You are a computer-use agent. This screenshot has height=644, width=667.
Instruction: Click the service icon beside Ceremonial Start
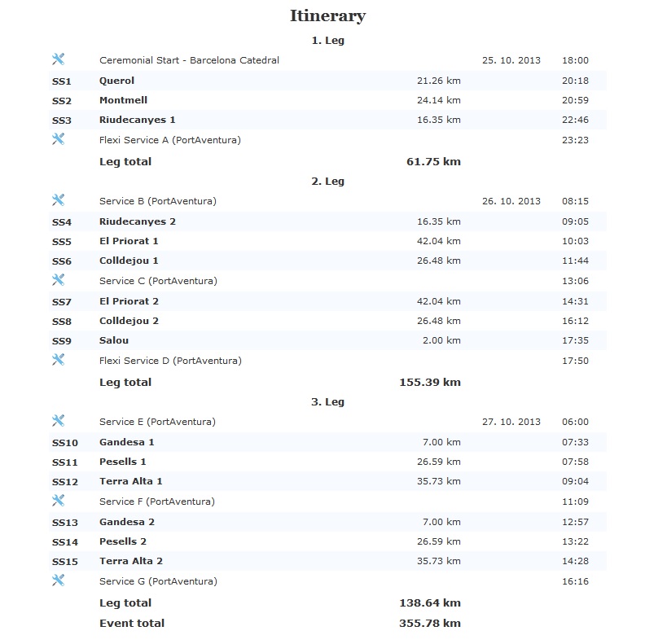58,59
